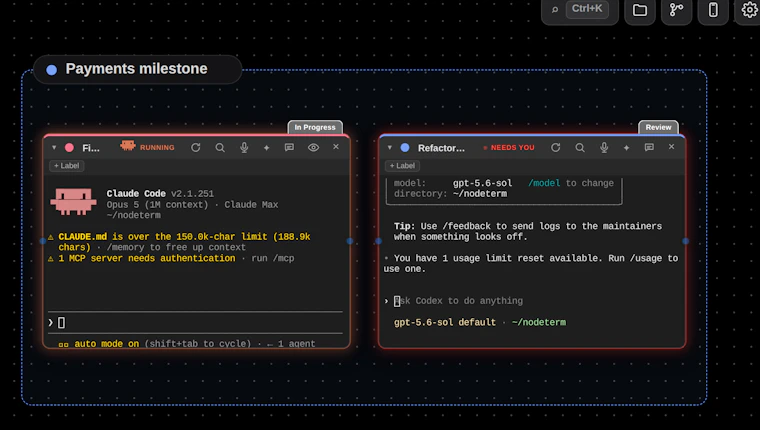Click the NEEDS YOU status badge
Image resolution: width=760 pixels, height=430 pixels.
pyautogui.click(x=509, y=147)
